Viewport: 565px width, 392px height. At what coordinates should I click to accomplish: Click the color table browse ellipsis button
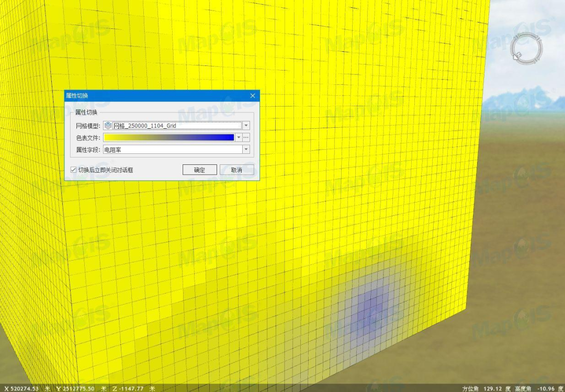246,138
